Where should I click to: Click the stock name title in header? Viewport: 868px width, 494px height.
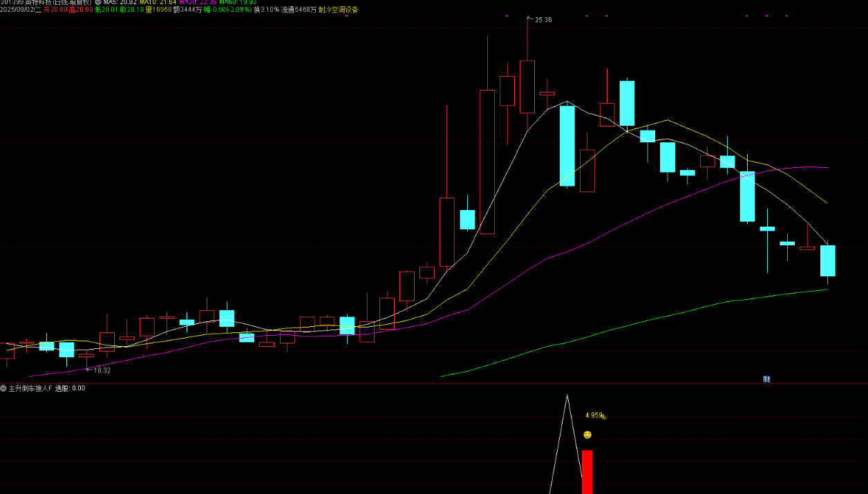coord(58,2)
